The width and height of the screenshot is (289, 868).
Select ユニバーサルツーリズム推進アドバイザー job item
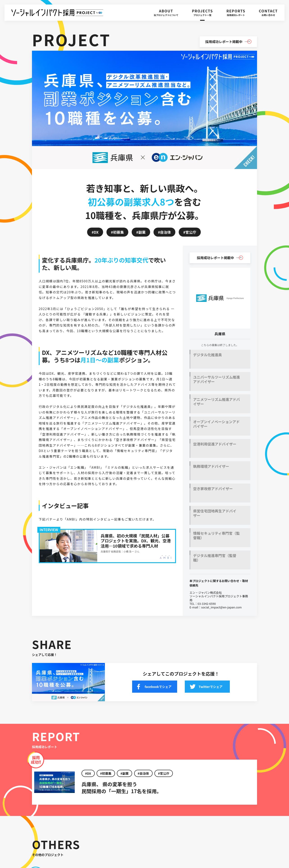(220, 381)
